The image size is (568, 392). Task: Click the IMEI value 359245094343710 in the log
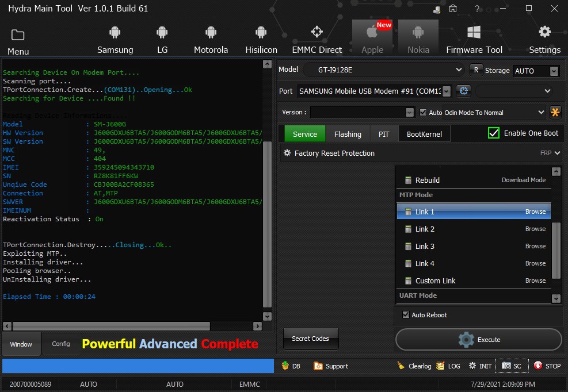click(124, 167)
